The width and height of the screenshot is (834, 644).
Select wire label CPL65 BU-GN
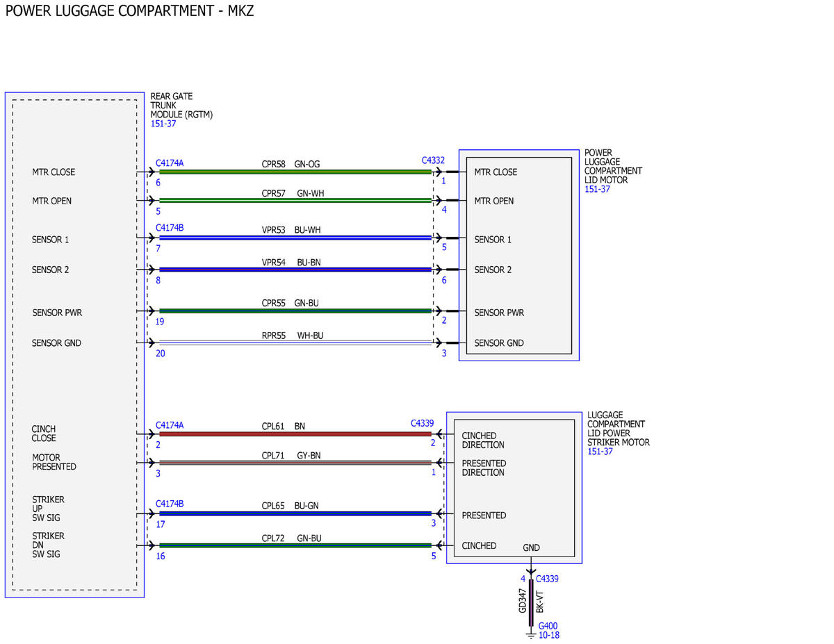[290, 506]
